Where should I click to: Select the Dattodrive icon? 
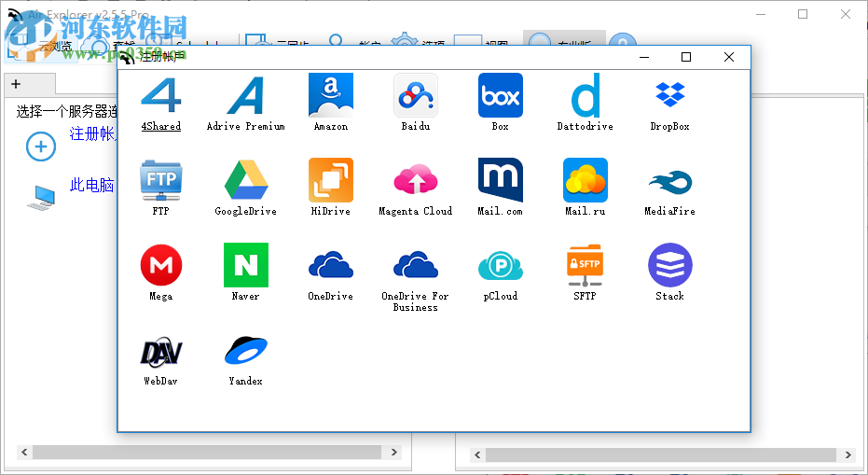click(x=586, y=95)
